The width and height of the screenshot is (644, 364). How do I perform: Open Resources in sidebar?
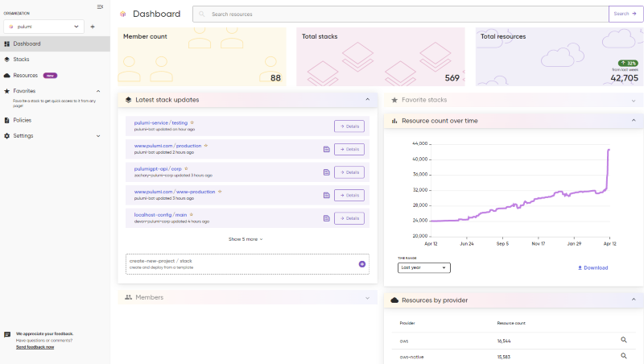point(25,75)
